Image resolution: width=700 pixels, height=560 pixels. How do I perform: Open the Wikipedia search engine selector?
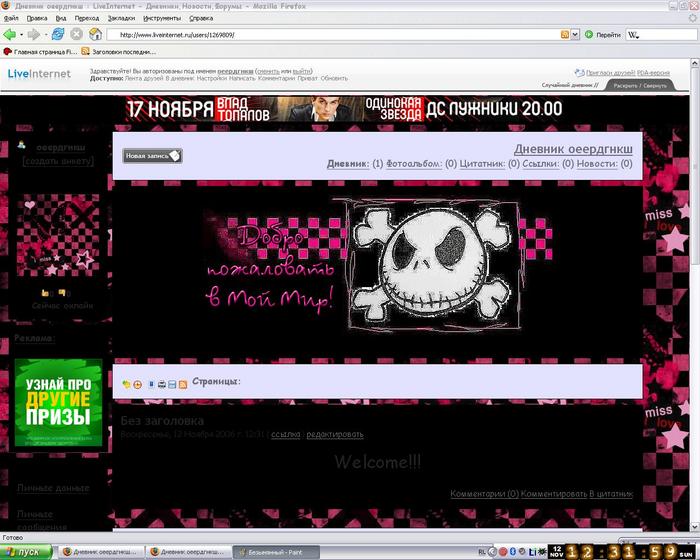pos(633,35)
